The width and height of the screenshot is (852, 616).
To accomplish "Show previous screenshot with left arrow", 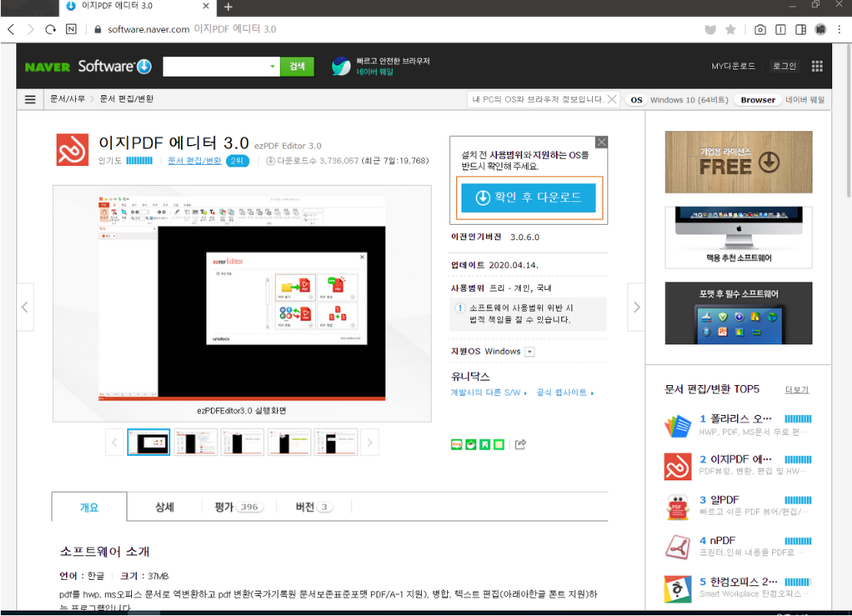I will click(x=25, y=307).
